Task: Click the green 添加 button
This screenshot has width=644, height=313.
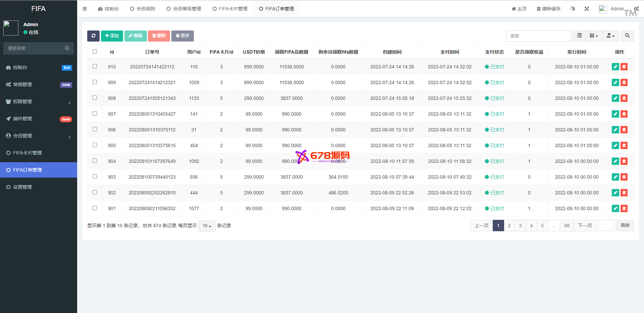Action: 112,36
